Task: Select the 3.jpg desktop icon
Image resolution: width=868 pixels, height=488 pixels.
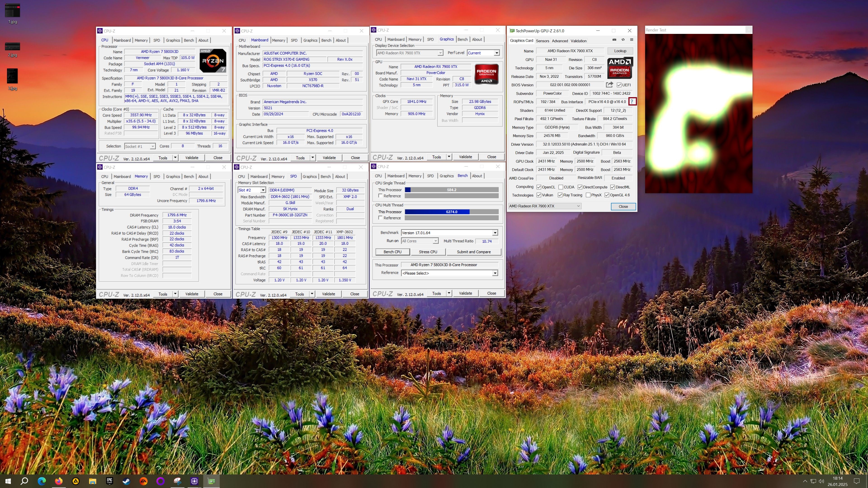Action: point(12,80)
